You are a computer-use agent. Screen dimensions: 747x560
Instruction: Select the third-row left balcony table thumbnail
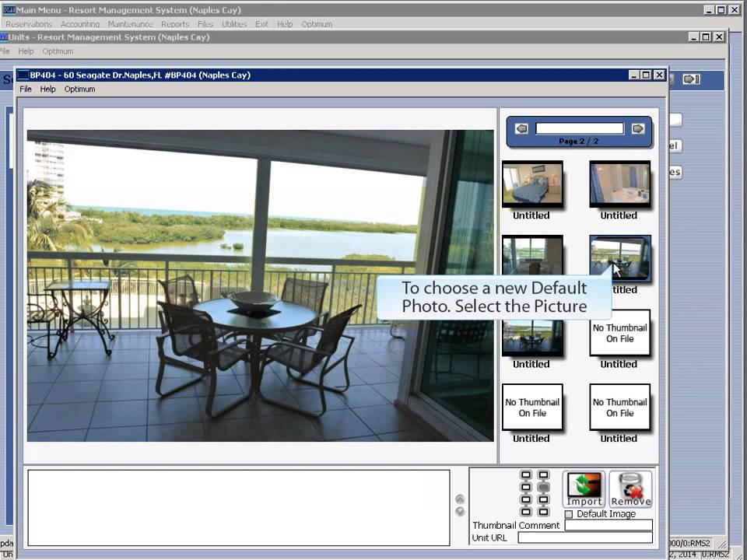pos(532,337)
